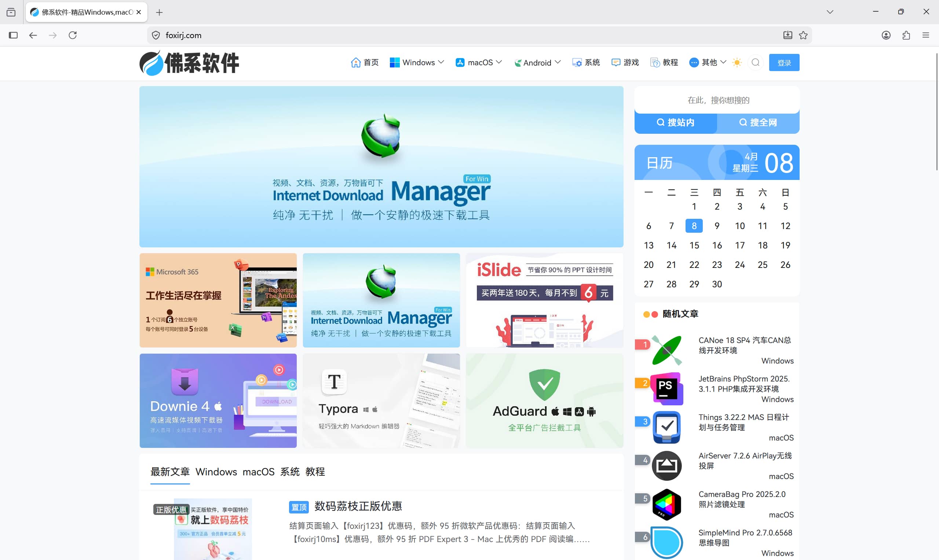Click the 教程 nav icon
The image size is (939, 560).
(x=655, y=63)
